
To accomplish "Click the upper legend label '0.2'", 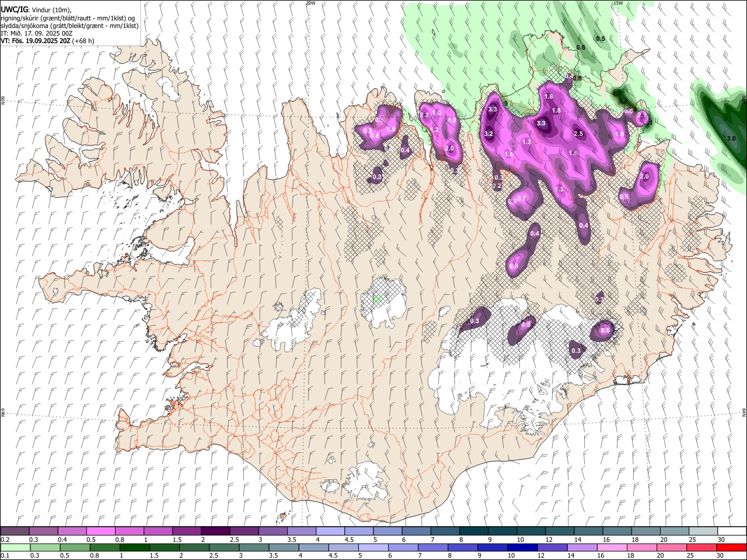I will [5, 540].
